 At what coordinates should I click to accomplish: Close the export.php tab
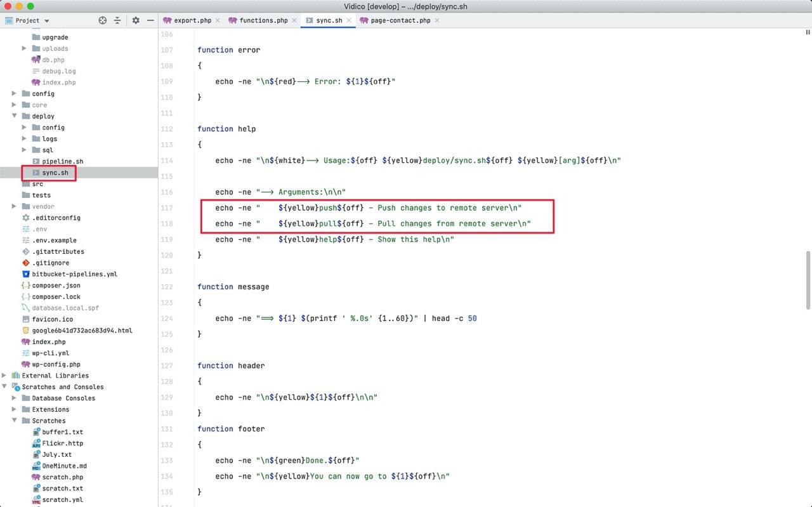(218, 20)
